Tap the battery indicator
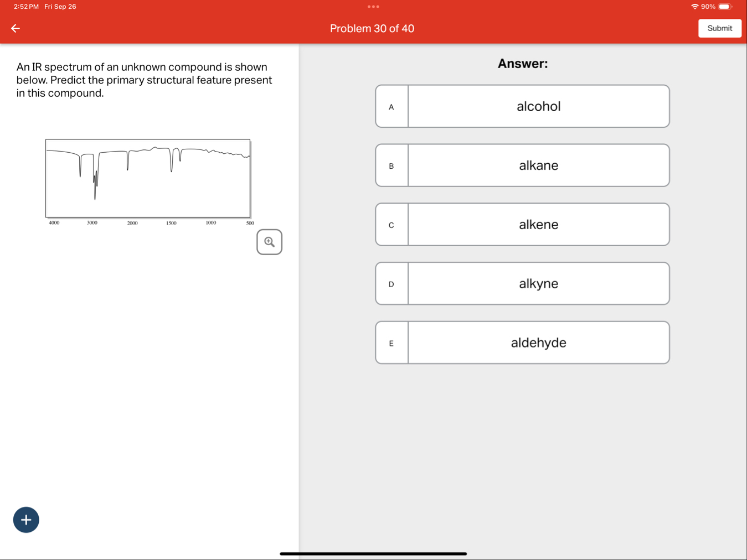 tap(725, 7)
